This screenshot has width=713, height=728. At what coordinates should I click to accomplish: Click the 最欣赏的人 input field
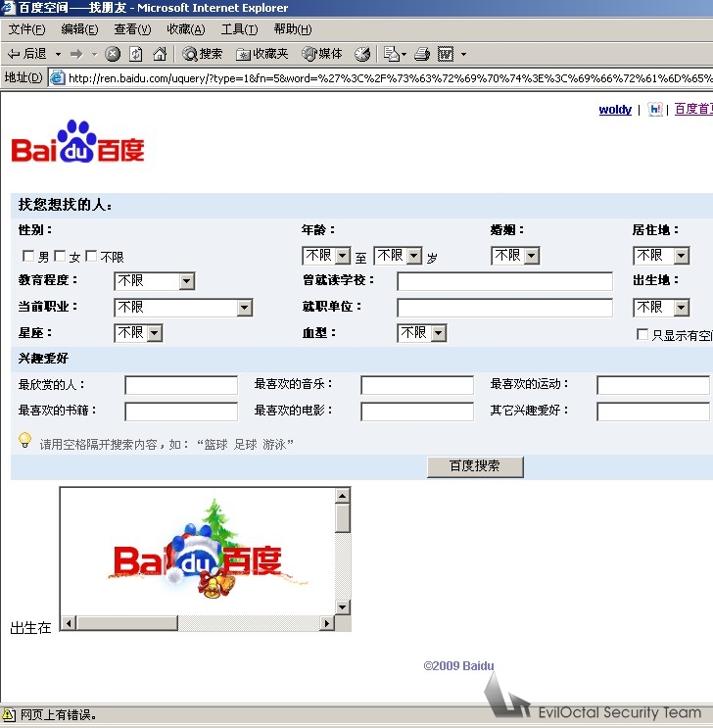click(x=181, y=385)
